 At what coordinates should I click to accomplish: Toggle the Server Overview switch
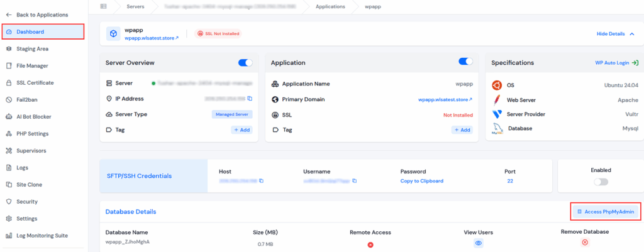245,62
